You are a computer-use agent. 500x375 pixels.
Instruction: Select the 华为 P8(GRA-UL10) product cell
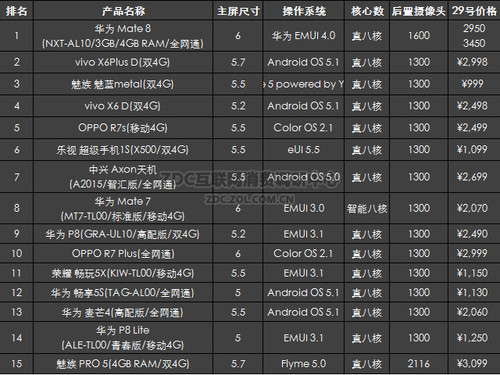coord(123,234)
